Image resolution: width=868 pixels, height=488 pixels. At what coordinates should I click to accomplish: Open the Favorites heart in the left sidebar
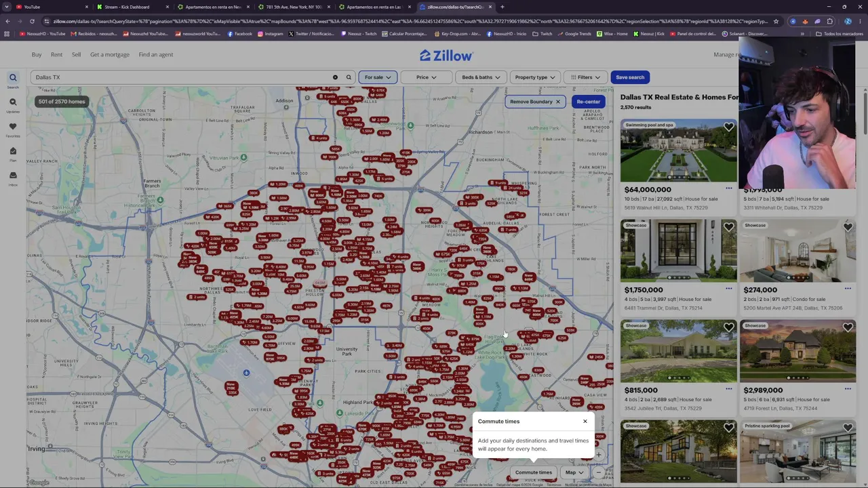pos(13,127)
